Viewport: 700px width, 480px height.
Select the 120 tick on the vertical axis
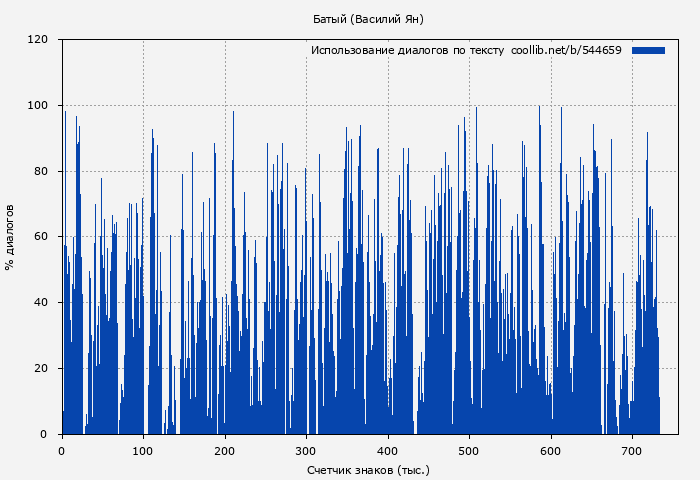pos(38,40)
